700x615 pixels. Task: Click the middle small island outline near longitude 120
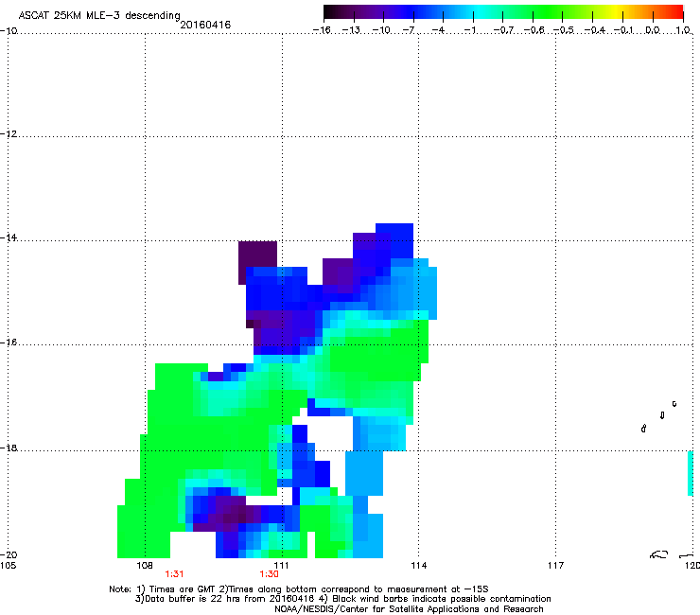click(x=662, y=415)
